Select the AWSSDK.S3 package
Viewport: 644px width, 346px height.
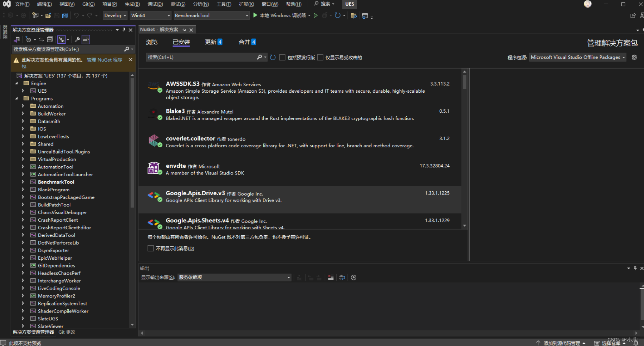pyautogui.click(x=300, y=91)
